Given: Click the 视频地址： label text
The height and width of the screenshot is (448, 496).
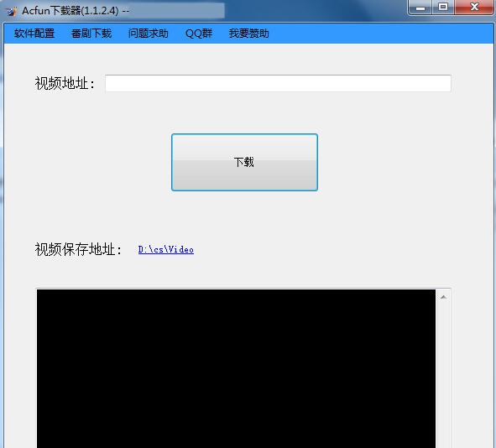Looking at the screenshot, I should tap(65, 83).
